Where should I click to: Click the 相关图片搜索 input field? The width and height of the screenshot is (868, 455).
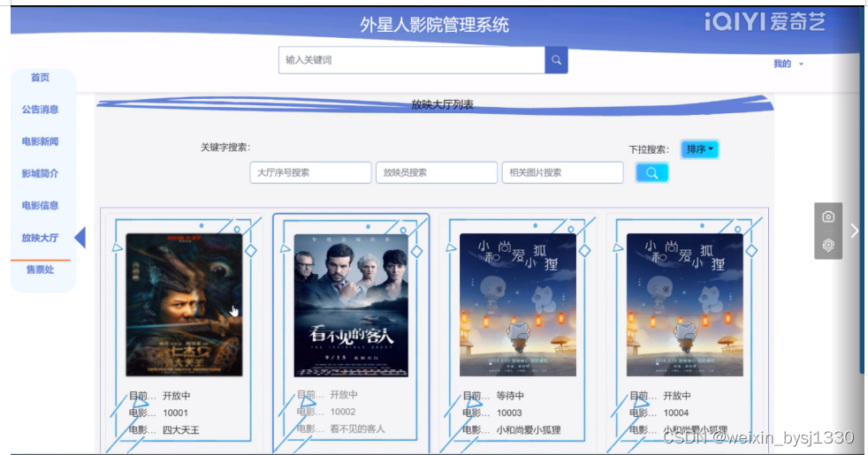[562, 172]
